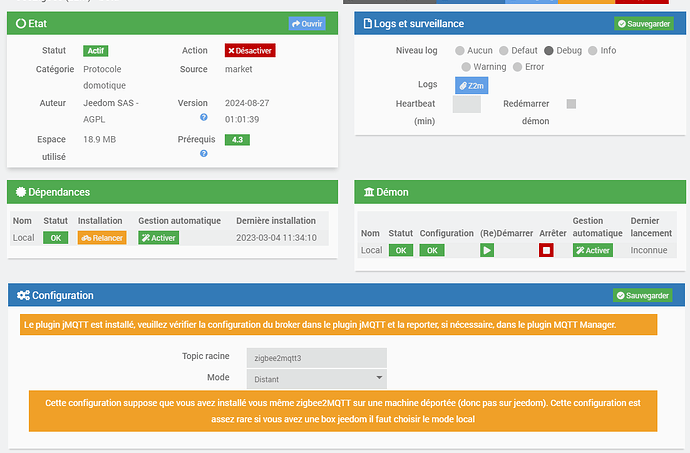
Task: Click the Configuration cogs icon
Action: point(23,295)
